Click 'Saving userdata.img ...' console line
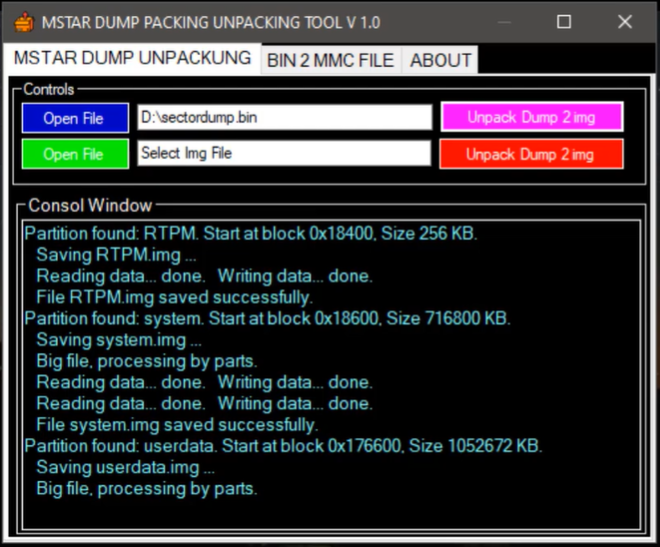This screenshot has height=547, width=660. click(x=125, y=467)
